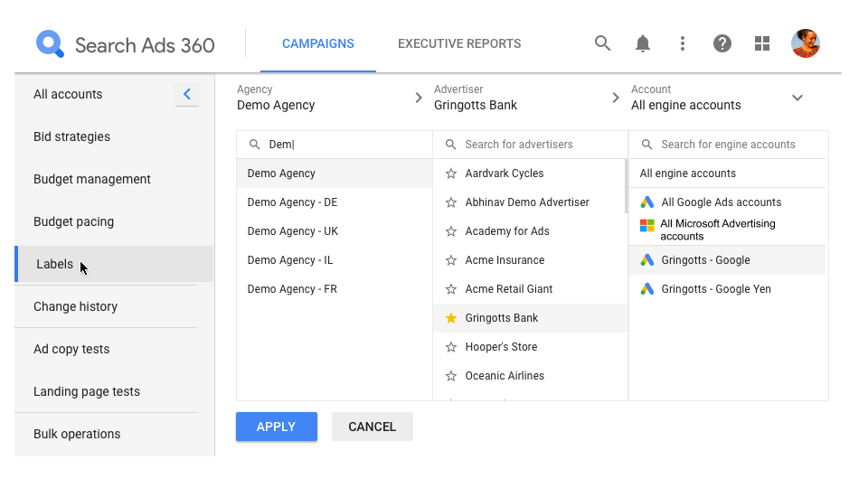Click the Google Ads icon beside Gringotts - Google

tap(647, 260)
